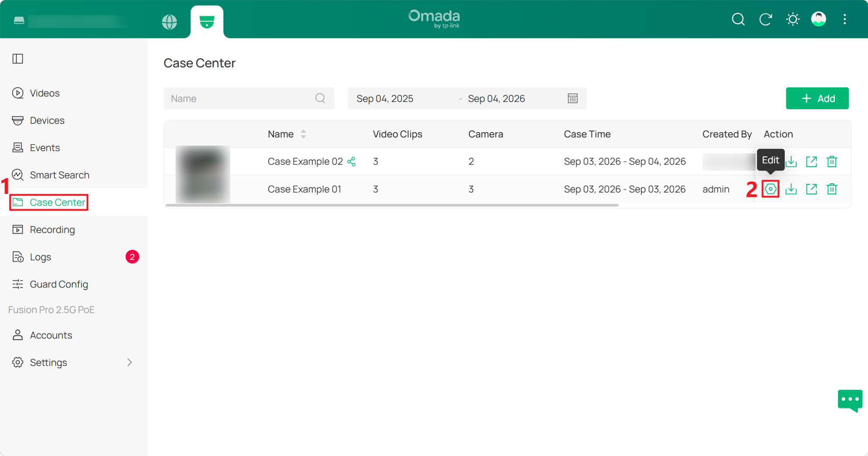Click the Events icon in sidebar

pyautogui.click(x=17, y=148)
